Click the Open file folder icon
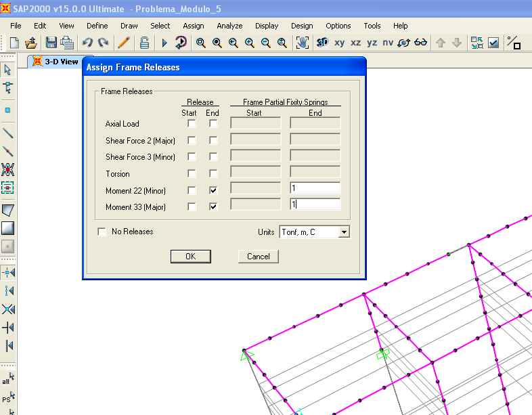The height and width of the screenshot is (415, 532). 31,43
